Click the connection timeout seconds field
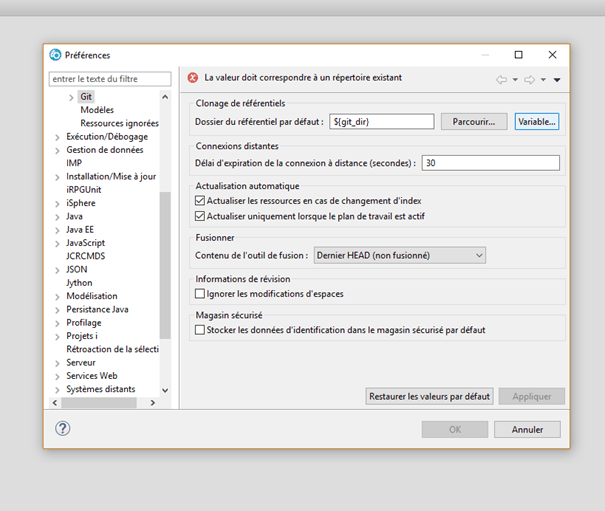Viewport: 605px width, 511px height. click(x=490, y=163)
